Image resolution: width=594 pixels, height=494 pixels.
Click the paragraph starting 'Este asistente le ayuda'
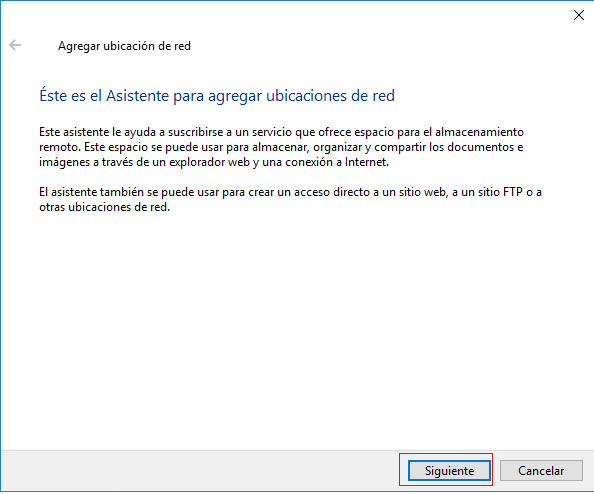point(281,147)
